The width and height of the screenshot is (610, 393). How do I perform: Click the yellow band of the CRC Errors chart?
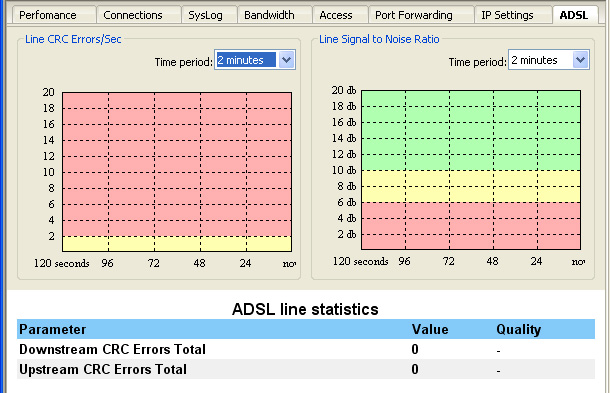click(177, 244)
